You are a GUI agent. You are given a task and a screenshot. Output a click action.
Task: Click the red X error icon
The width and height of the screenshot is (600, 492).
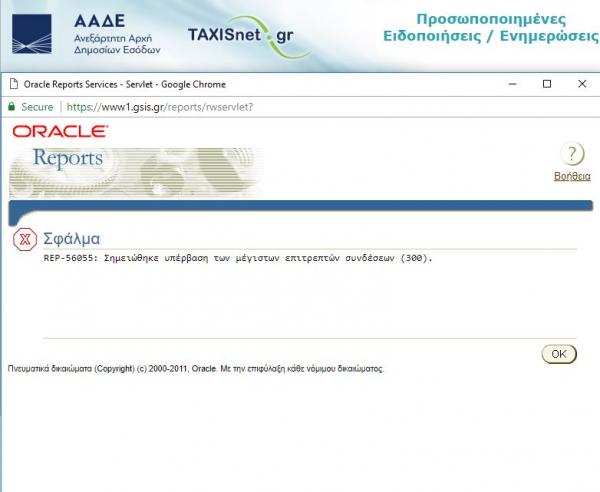25,240
